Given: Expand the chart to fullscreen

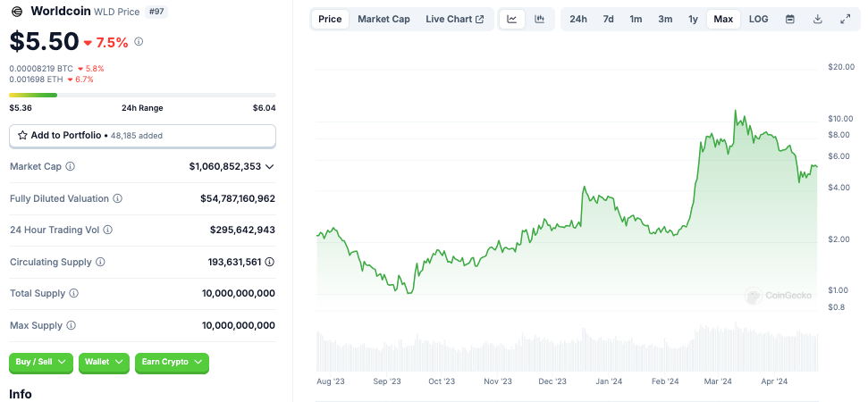Looking at the screenshot, I should pyautogui.click(x=846, y=19).
